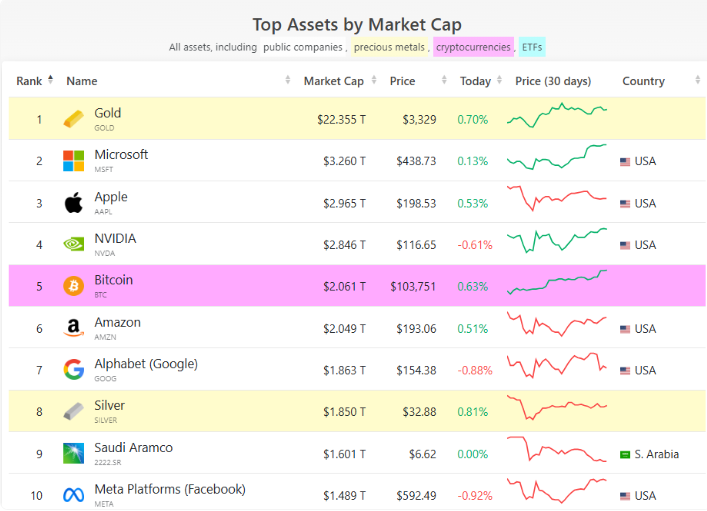Click Silver's 30-day price chart

click(x=557, y=407)
